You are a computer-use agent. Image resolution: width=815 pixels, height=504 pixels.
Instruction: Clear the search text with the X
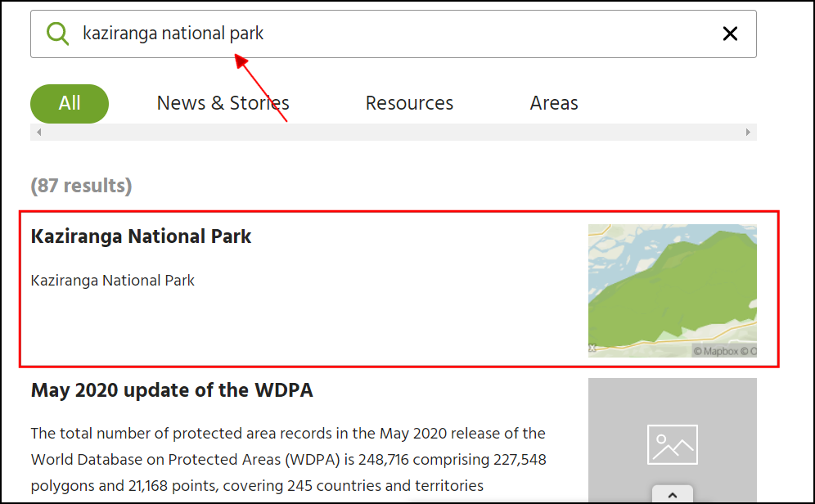click(x=730, y=34)
